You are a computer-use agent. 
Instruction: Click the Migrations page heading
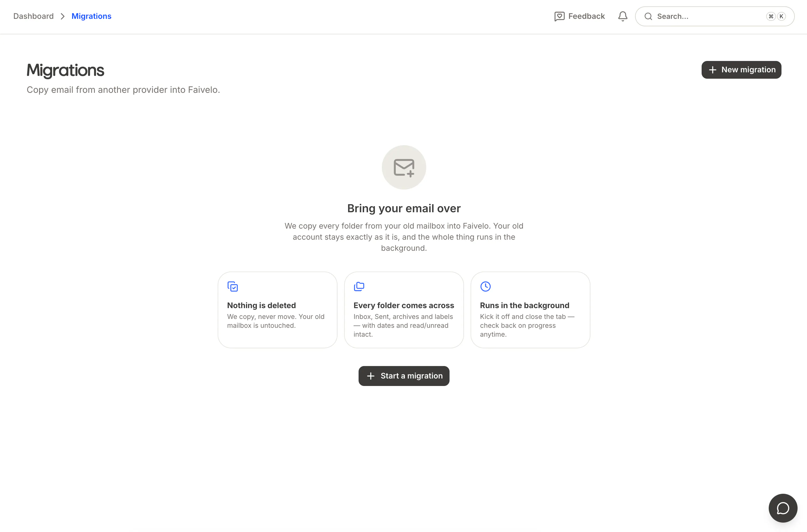(65, 70)
